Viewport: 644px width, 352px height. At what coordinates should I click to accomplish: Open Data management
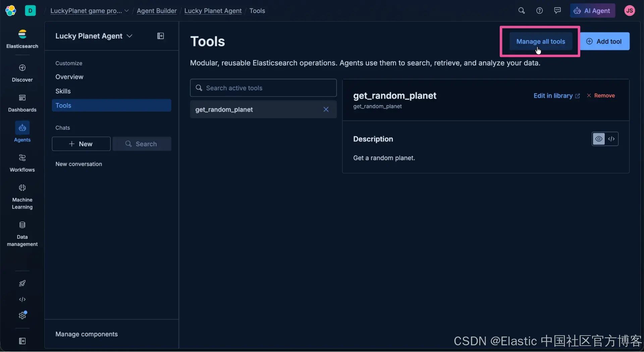(22, 234)
